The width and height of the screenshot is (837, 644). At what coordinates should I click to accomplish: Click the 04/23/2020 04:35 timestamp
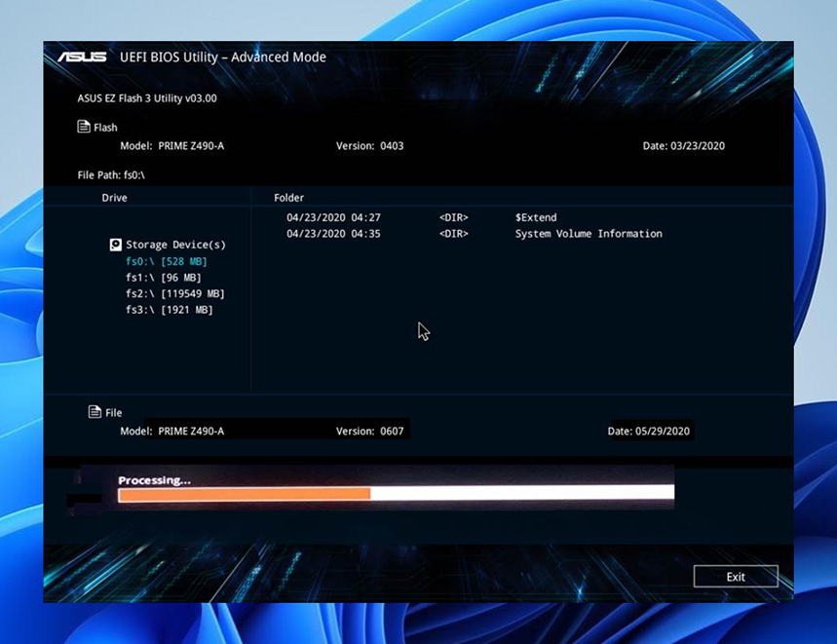coord(333,234)
